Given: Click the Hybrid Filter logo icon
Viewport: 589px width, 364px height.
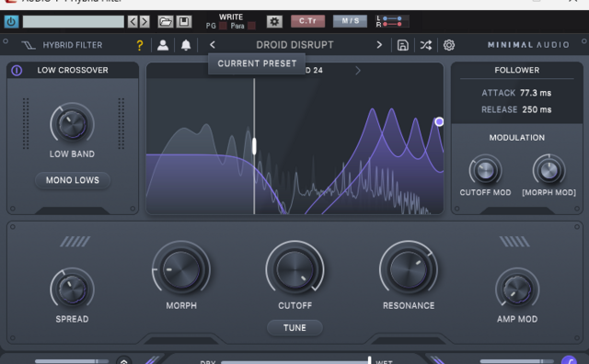Looking at the screenshot, I should pyautogui.click(x=29, y=45).
